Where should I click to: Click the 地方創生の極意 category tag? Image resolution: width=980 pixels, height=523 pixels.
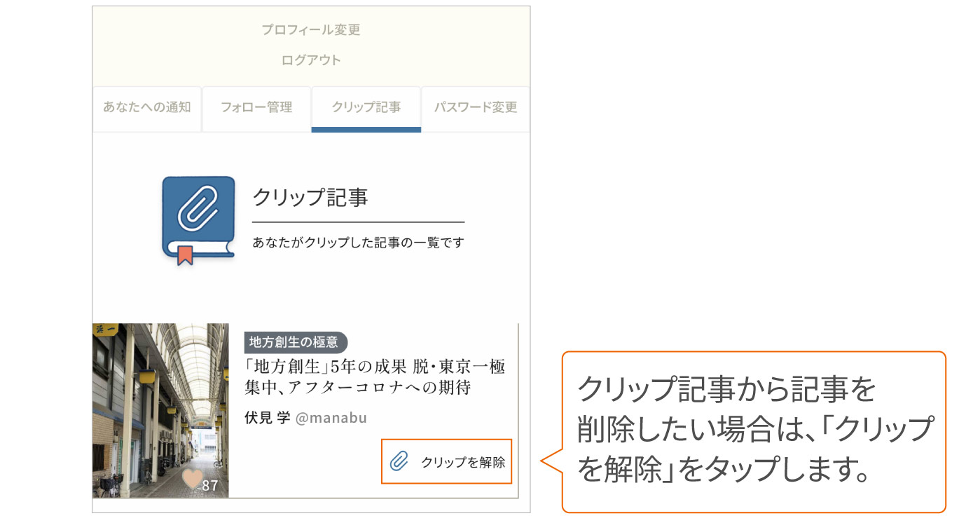(296, 342)
